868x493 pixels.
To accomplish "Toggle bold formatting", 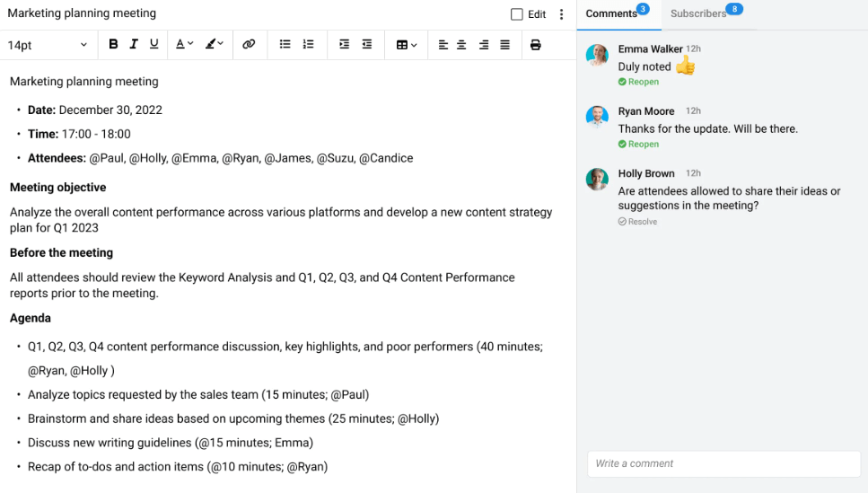I will click(113, 44).
